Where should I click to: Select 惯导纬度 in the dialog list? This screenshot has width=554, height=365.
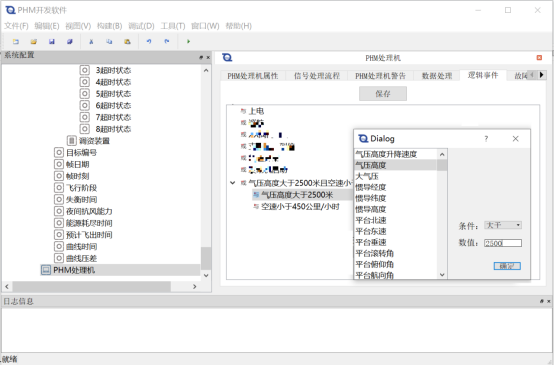click(371, 198)
